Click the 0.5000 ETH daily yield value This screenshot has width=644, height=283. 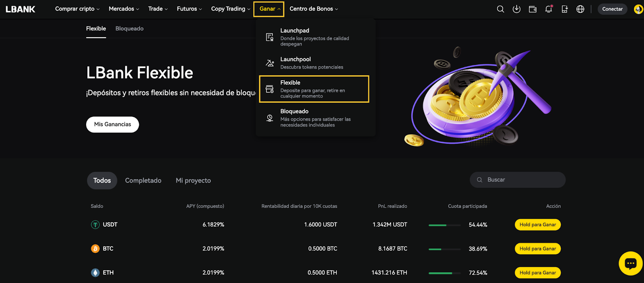coord(322,273)
